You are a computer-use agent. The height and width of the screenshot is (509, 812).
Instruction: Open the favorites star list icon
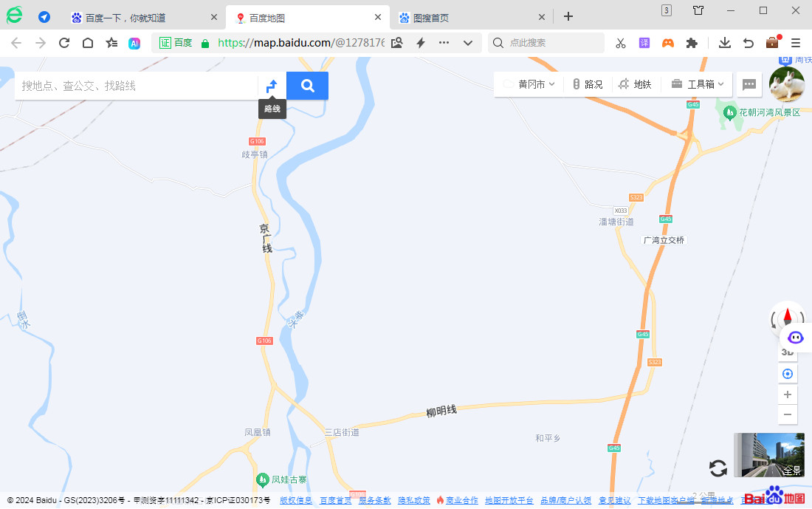[x=111, y=43]
